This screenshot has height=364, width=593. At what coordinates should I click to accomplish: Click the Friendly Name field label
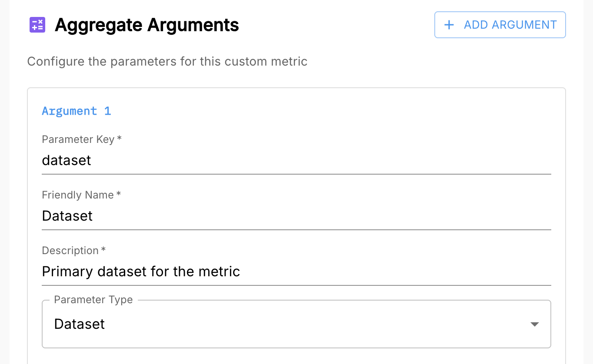pos(77,195)
